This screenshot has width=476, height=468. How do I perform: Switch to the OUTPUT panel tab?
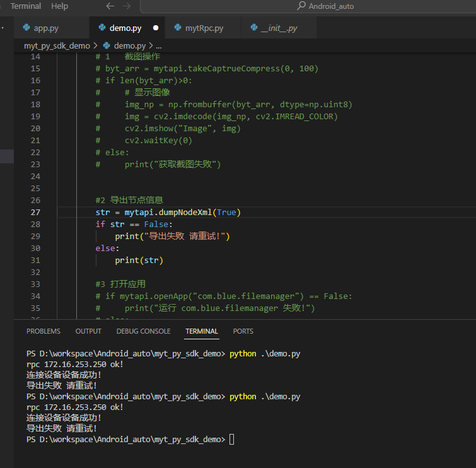[x=88, y=331]
